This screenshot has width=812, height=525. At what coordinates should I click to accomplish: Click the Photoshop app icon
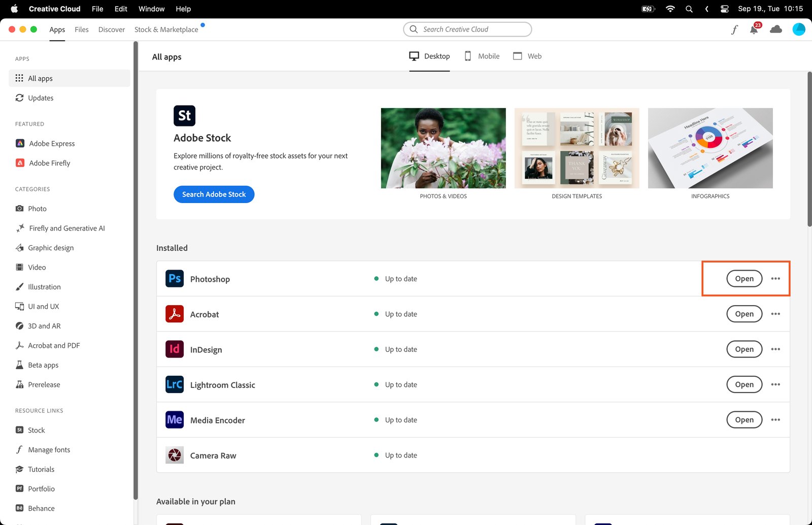tap(175, 279)
